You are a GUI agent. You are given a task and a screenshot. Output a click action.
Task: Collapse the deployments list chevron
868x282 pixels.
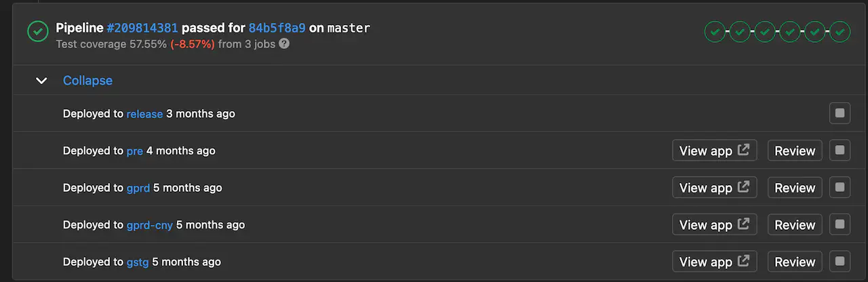click(x=41, y=81)
